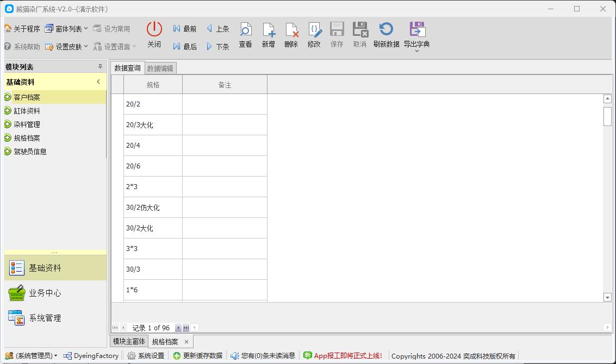Image resolution: width=616 pixels, height=364 pixels.
Task: Click the 新增 (New) icon in toolbar
Action: point(268,34)
